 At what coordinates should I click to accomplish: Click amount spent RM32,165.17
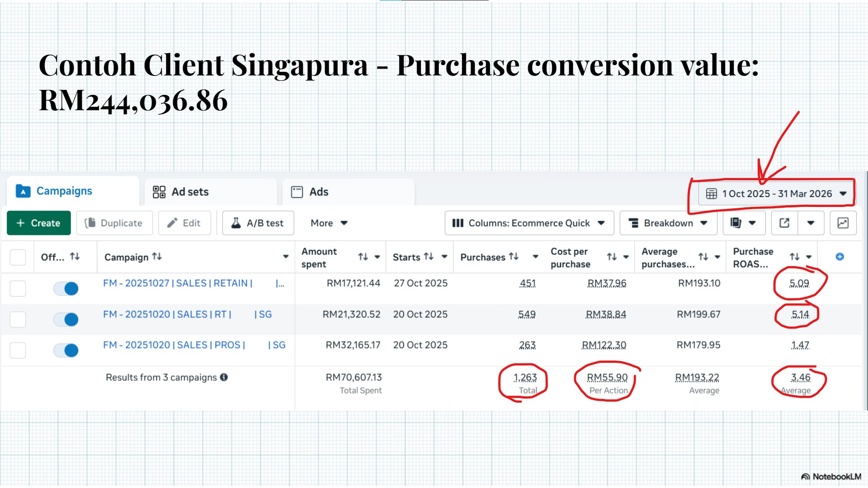pyautogui.click(x=353, y=345)
